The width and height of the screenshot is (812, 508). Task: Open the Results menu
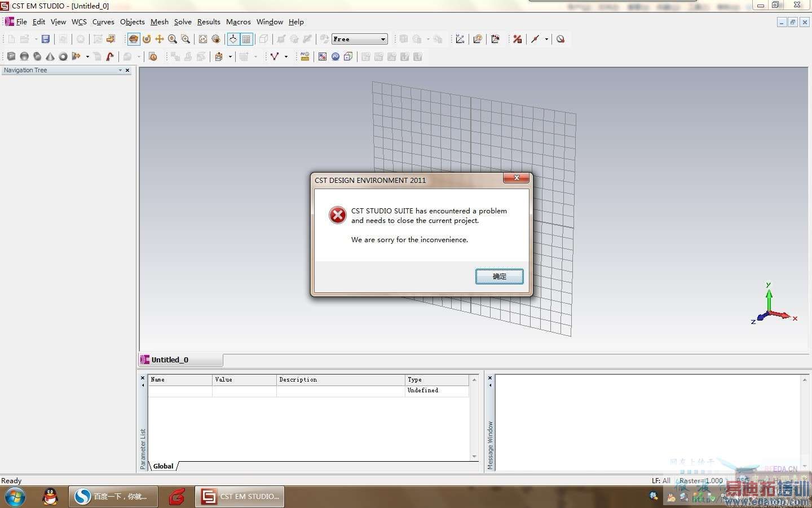coord(209,21)
